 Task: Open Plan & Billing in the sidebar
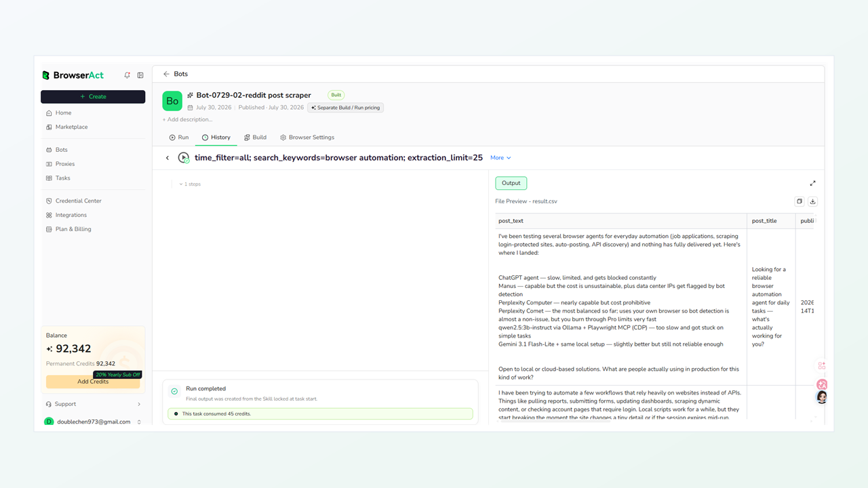click(x=93, y=229)
